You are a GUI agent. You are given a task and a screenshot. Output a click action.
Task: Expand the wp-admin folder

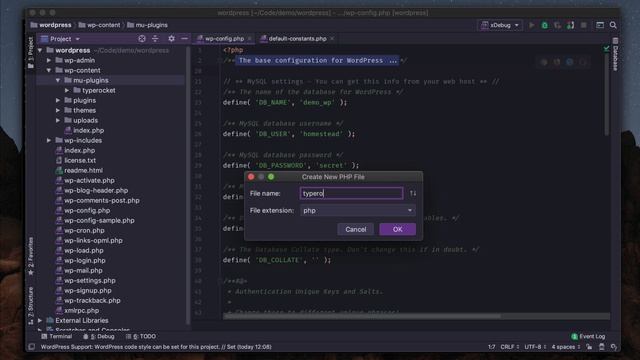point(49,60)
